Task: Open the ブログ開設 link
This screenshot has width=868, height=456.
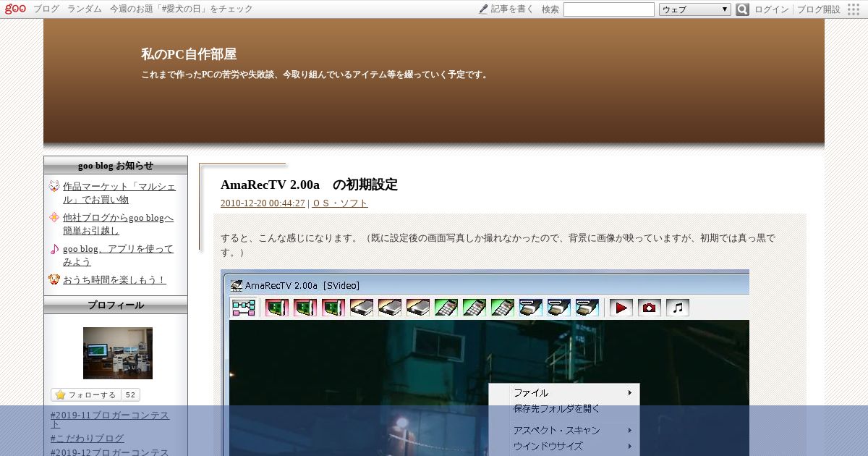Action: [819, 9]
